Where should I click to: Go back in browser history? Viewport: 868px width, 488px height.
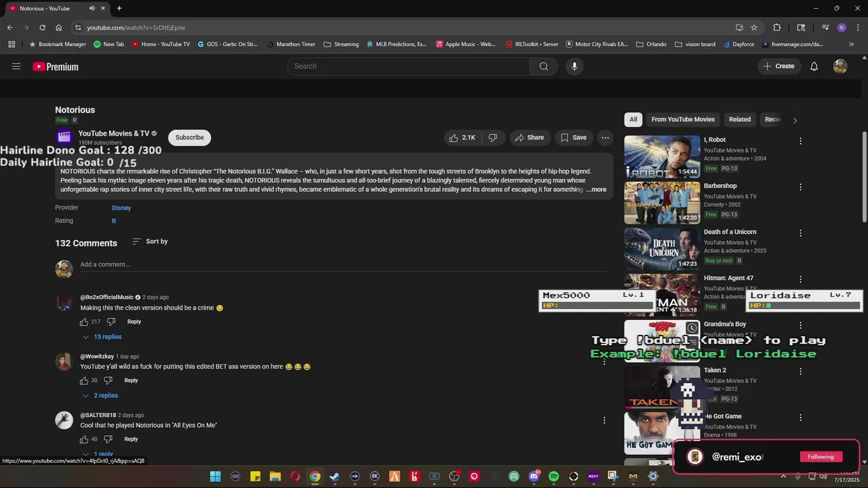pos(9,28)
